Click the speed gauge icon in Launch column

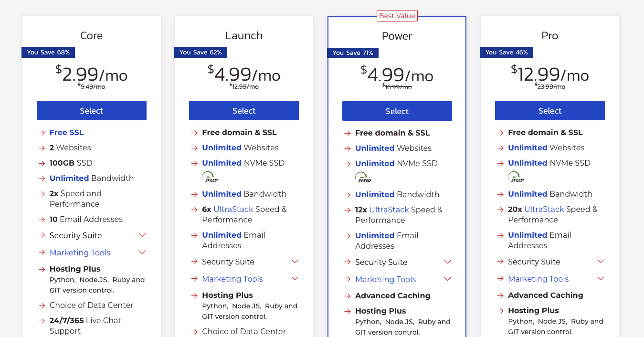(209, 176)
